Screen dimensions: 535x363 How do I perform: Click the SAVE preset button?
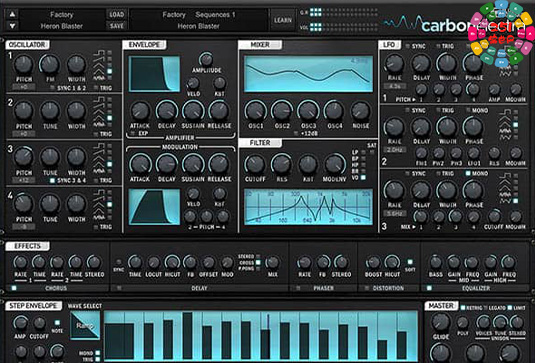117,26
